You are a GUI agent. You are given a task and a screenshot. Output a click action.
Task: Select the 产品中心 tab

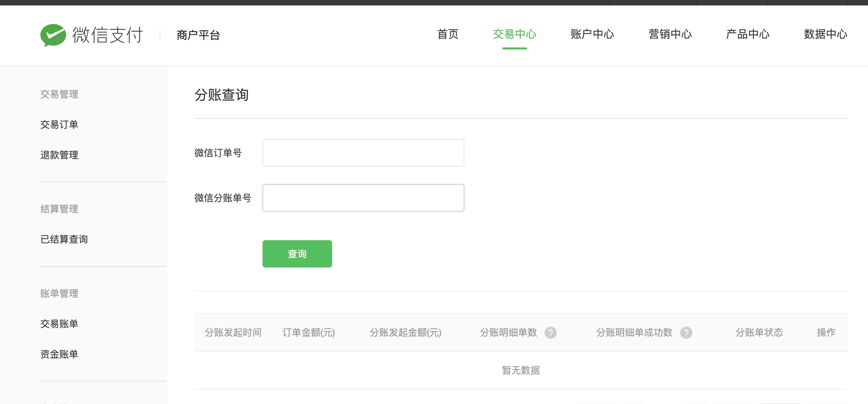748,34
